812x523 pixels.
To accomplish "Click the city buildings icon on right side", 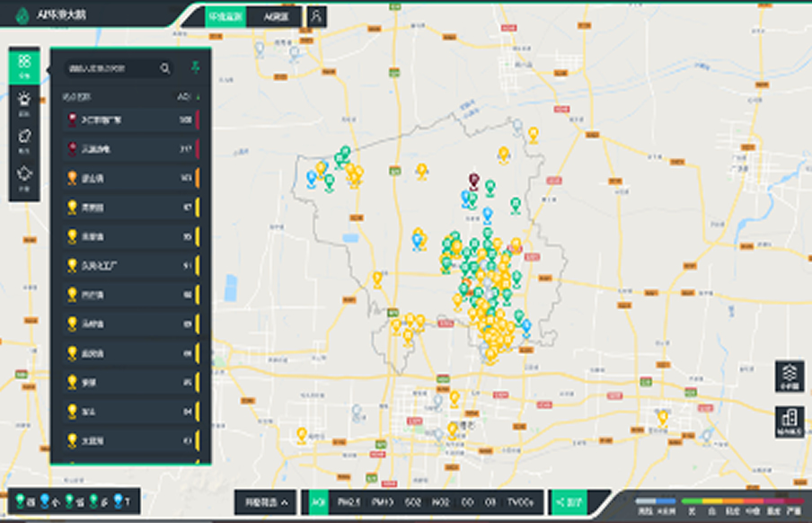I will pyautogui.click(x=789, y=421).
